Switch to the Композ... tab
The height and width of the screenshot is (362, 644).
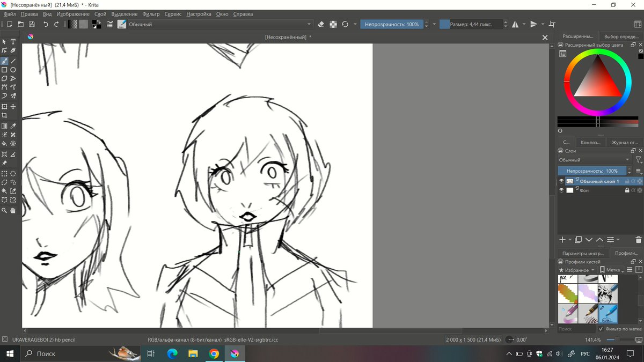tap(590, 143)
